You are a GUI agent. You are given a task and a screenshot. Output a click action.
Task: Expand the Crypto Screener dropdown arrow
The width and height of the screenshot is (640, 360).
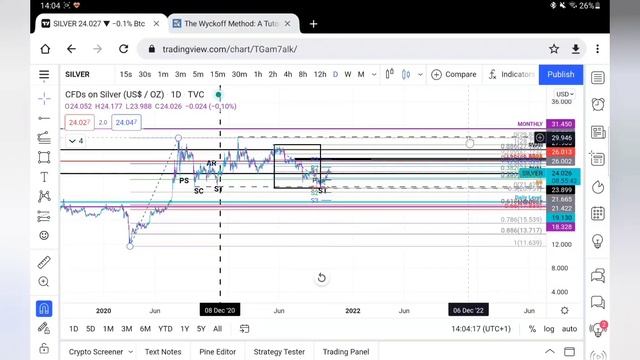(x=131, y=352)
